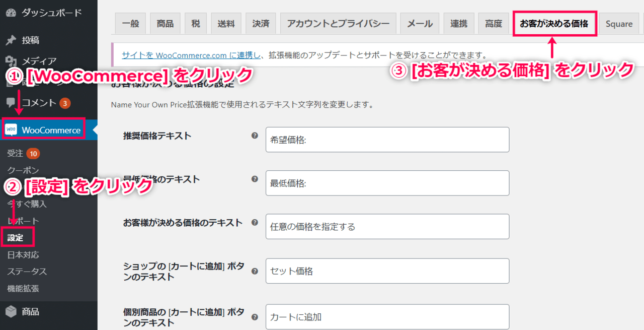The width and height of the screenshot is (644, 330).
Task: Select the 決済 tab
Action: point(261,24)
